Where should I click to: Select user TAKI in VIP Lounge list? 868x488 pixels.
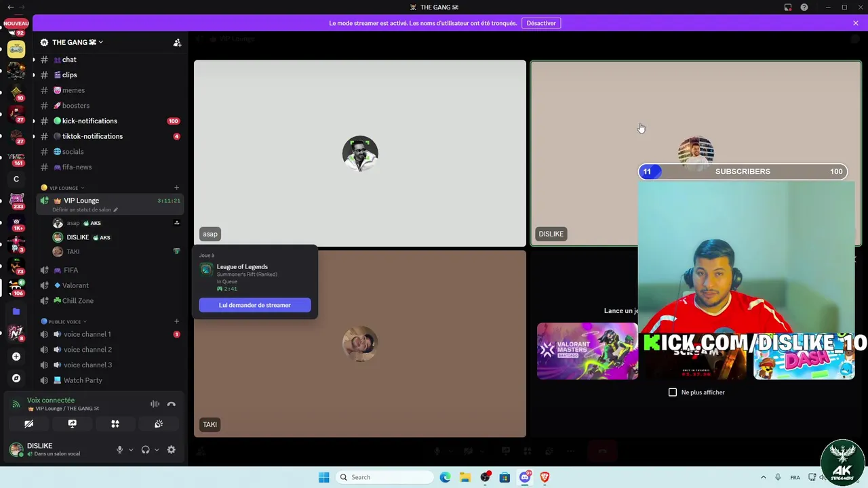(x=115, y=251)
